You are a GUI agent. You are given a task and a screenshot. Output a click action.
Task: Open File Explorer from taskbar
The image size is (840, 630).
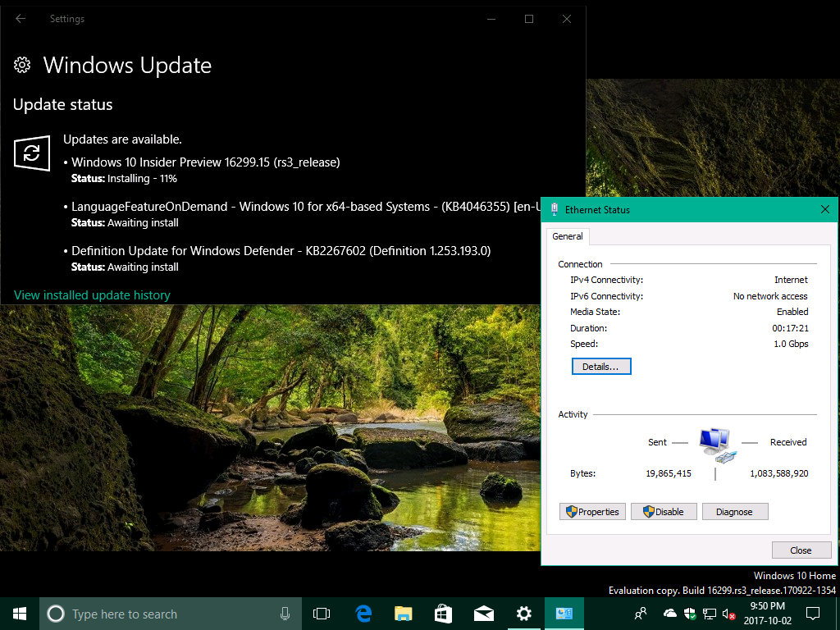pos(404,614)
